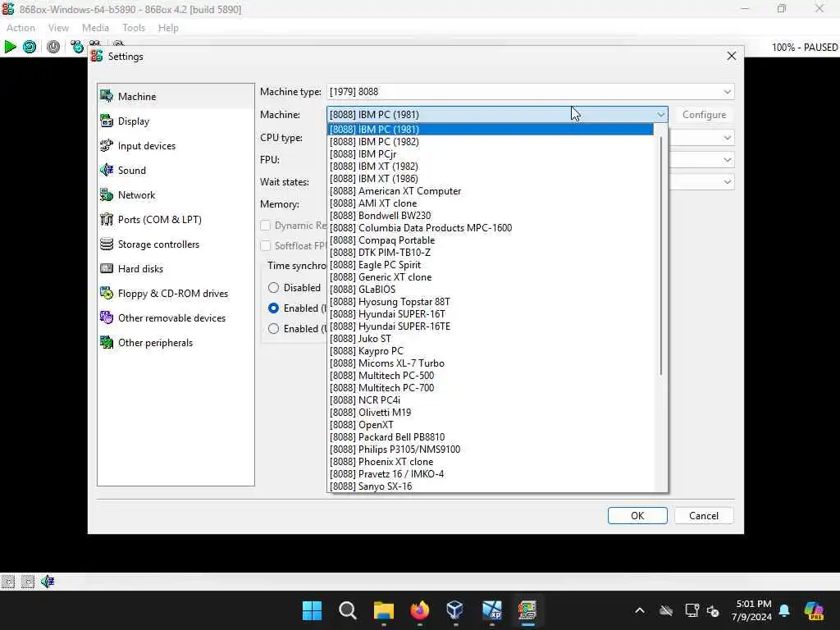Open the Action menu
This screenshot has height=630, width=840.
(x=21, y=28)
